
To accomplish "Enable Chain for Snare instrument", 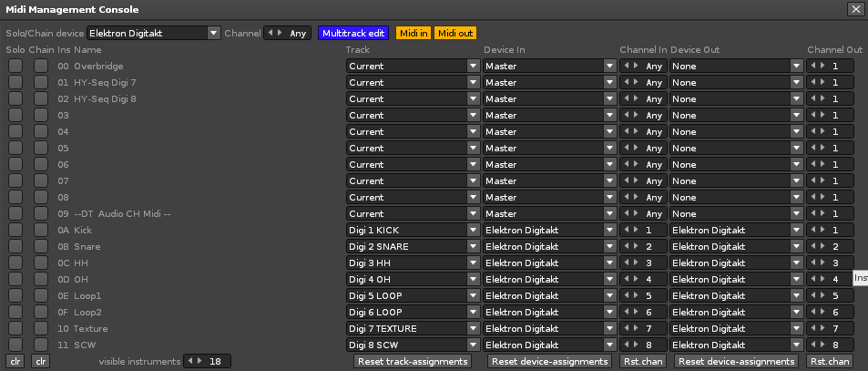I will 41,246.
